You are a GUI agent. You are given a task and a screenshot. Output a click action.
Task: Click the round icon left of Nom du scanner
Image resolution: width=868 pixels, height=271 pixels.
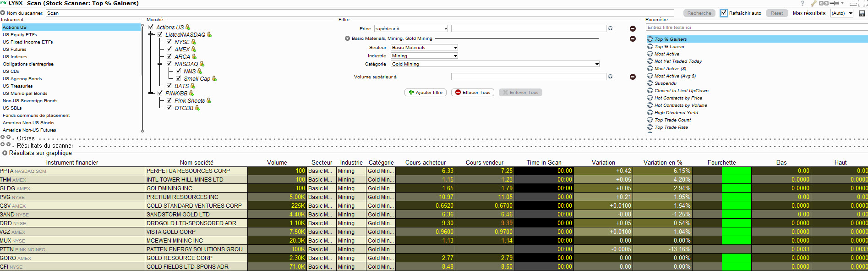(3, 13)
